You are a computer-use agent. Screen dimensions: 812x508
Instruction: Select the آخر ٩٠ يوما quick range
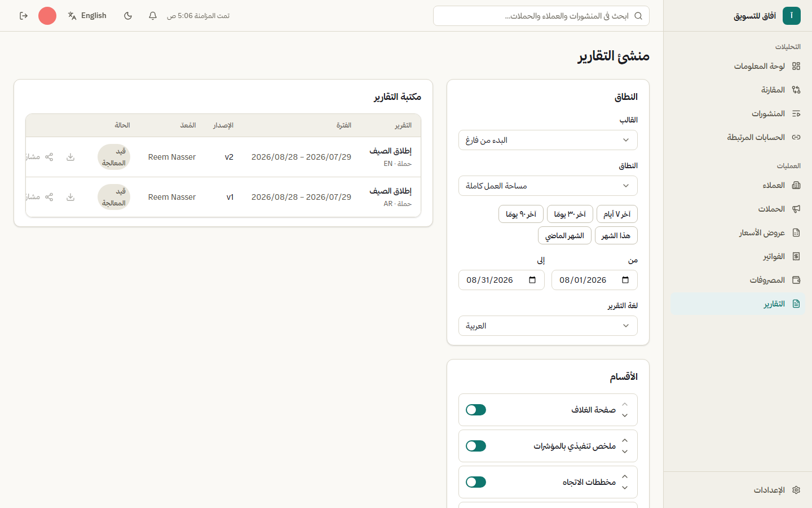coord(521,214)
